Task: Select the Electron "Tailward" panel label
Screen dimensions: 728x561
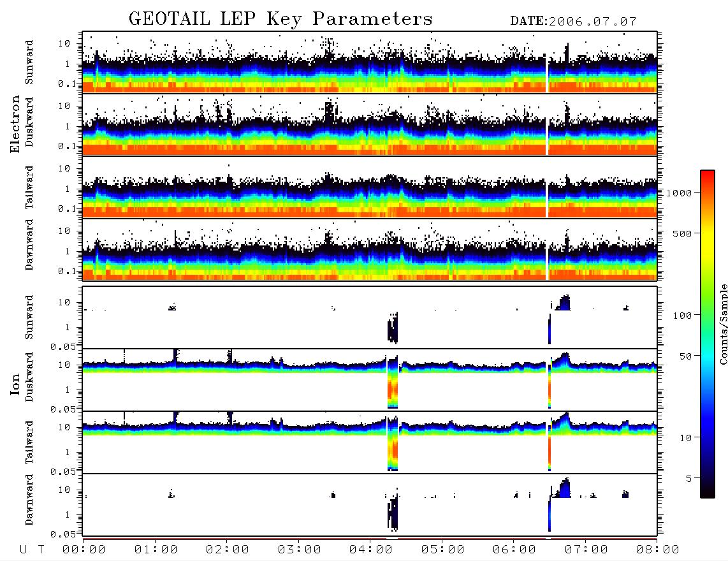Action: [x=29, y=187]
